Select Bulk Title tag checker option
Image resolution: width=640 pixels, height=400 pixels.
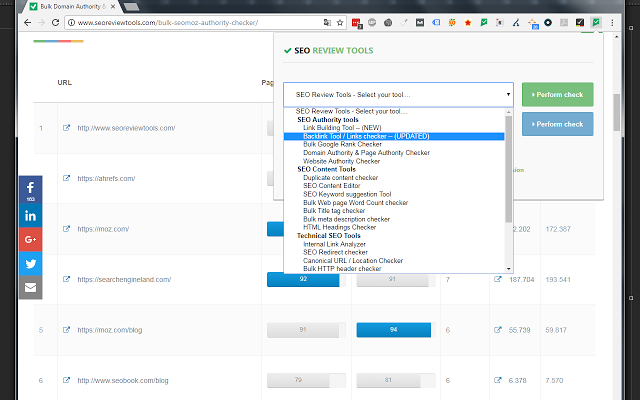pyautogui.click(x=394, y=211)
